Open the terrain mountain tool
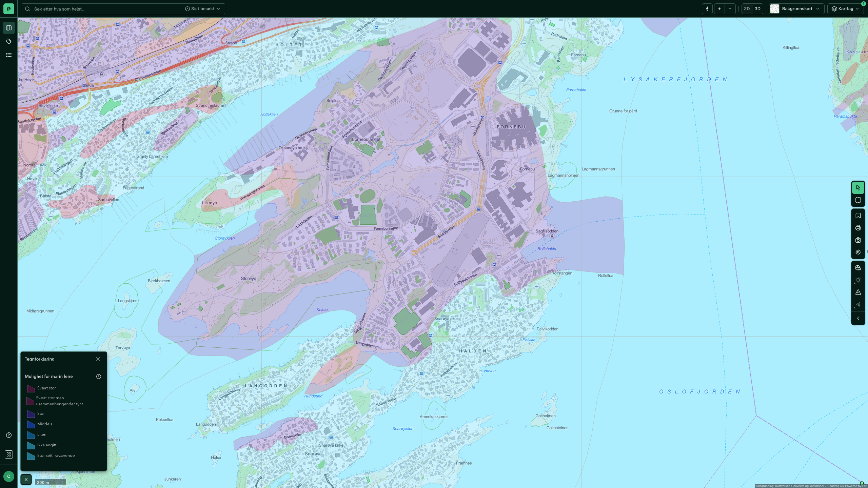Screen dimensions: 868x488 click(858, 292)
